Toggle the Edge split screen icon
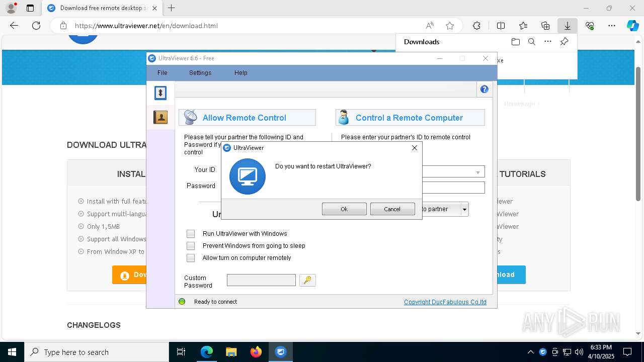Image resolution: width=644 pixels, height=362 pixels. point(501,26)
